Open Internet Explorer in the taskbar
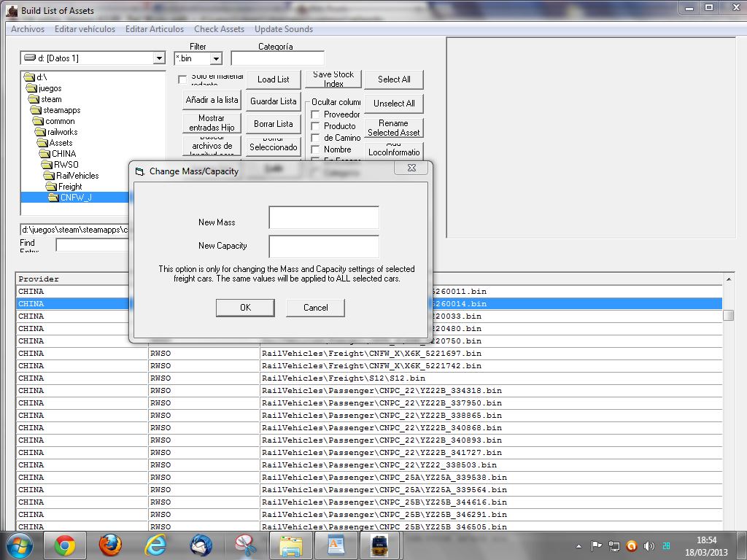 coord(155,545)
